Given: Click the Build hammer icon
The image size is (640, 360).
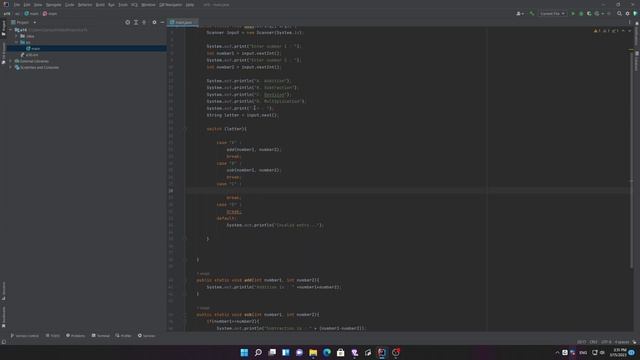Looking at the screenshot, I should [x=532, y=14].
